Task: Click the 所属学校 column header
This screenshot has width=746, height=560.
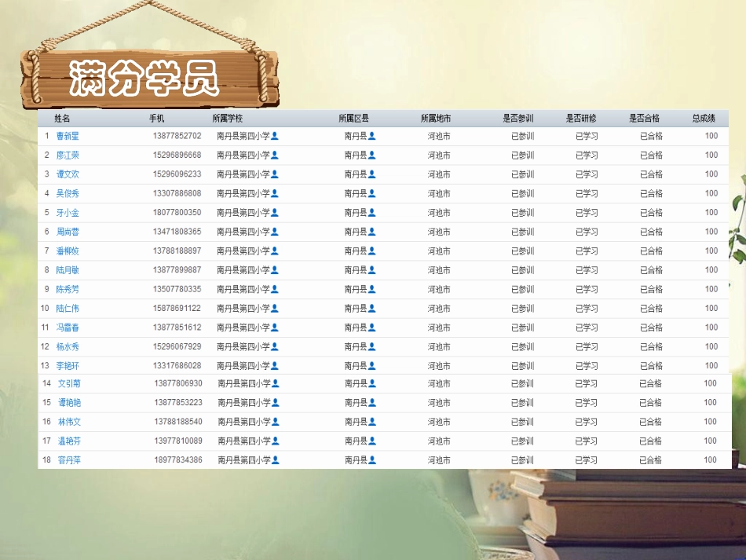Action: click(228, 118)
